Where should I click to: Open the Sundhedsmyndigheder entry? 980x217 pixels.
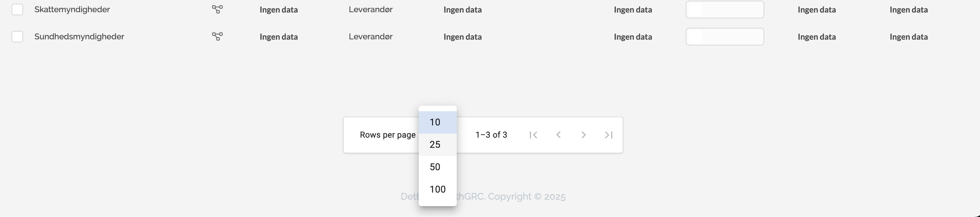point(79,37)
